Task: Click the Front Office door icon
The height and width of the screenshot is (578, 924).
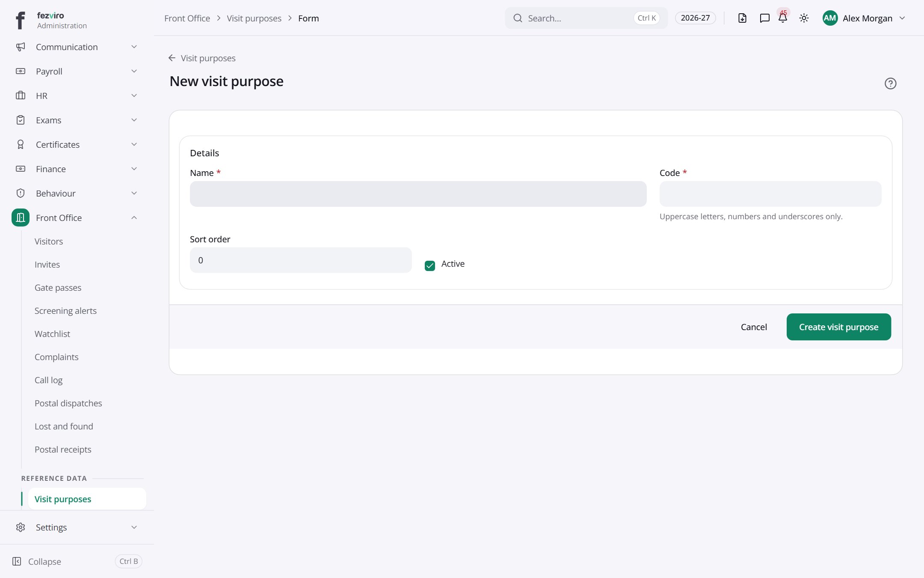Action: point(21,218)
